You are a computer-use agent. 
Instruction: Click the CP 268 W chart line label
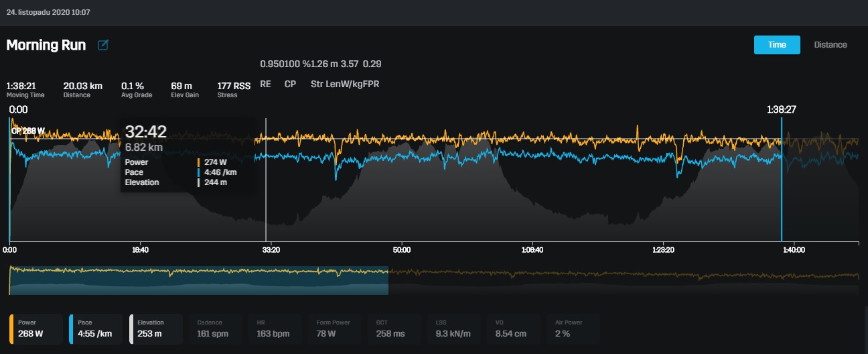(x=28, y=131)
